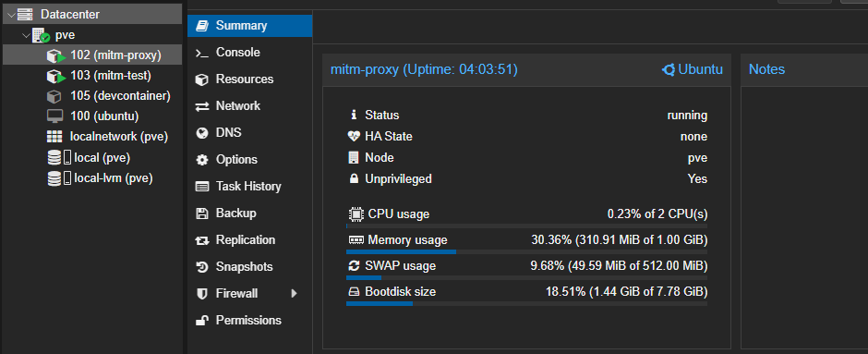Click the Bootdisk size progress bar

coord(526,303)
